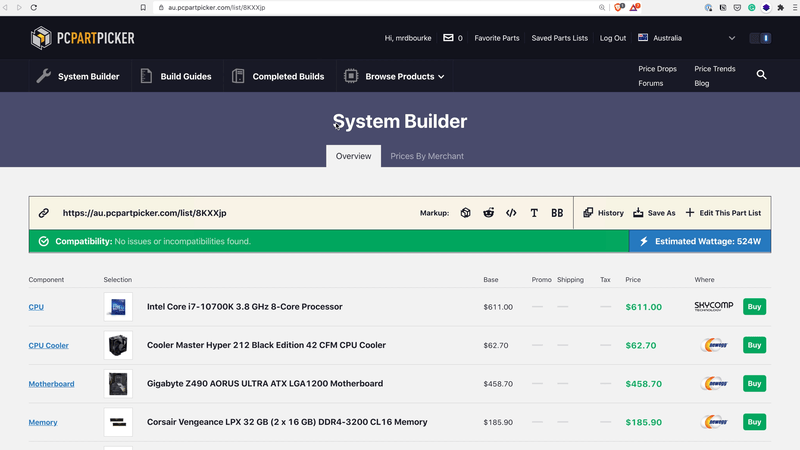This screenshot has width=800, height=450.
Task: Open Corsair Vengeance LPX product name
Action: [x=287, y=422]
